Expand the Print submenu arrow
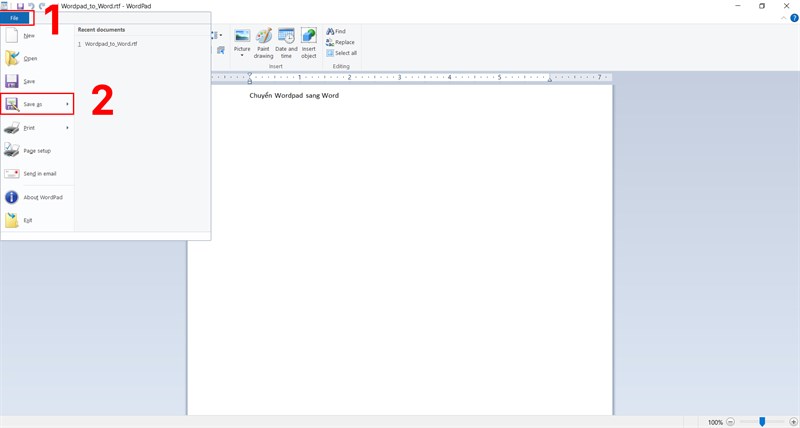This screenshot has width=800, height=428. [x=67, y=128]
